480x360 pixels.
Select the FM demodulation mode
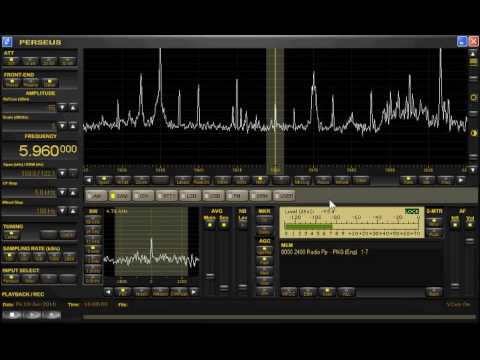[x=237, y=196]
